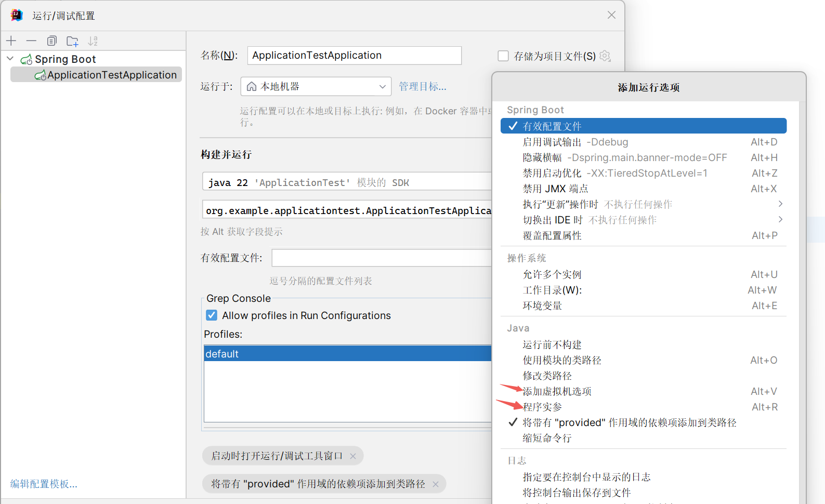The image size is (825, 504).
Task: Open the 运行于 本地机器 dropdown
Action: click(x=316, y=86)
